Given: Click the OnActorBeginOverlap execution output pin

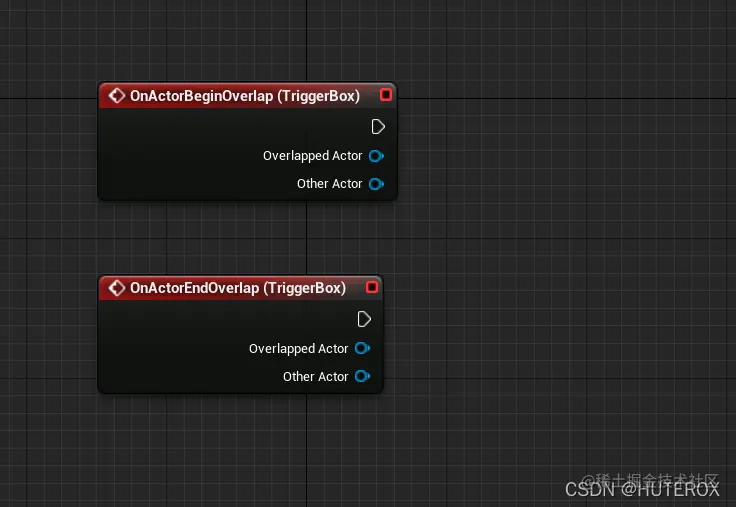Looking at the screenshot, I should [378, 127].
